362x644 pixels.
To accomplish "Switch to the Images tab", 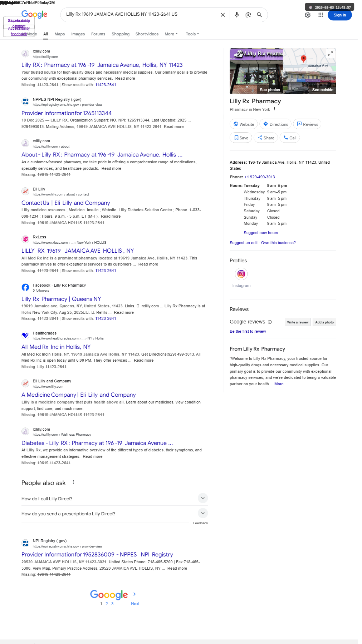I will [78, 34].
